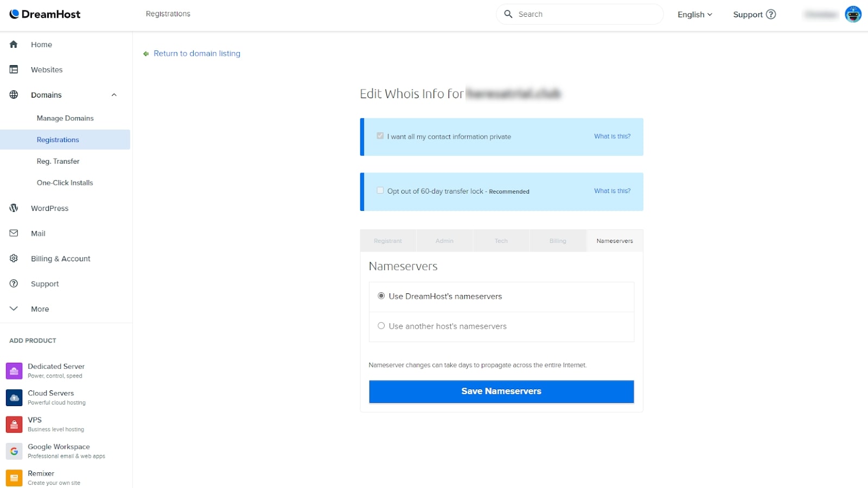The height and width of the screenshot is (488, 868).
Task: Click the VPS red icon
Action: [x=14, y=424]
